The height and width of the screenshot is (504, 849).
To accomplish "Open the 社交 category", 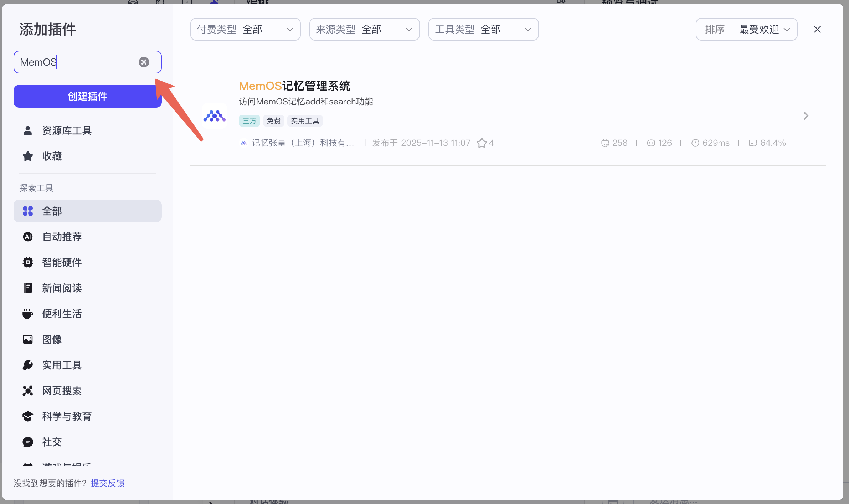I will (x=51, y=442).
